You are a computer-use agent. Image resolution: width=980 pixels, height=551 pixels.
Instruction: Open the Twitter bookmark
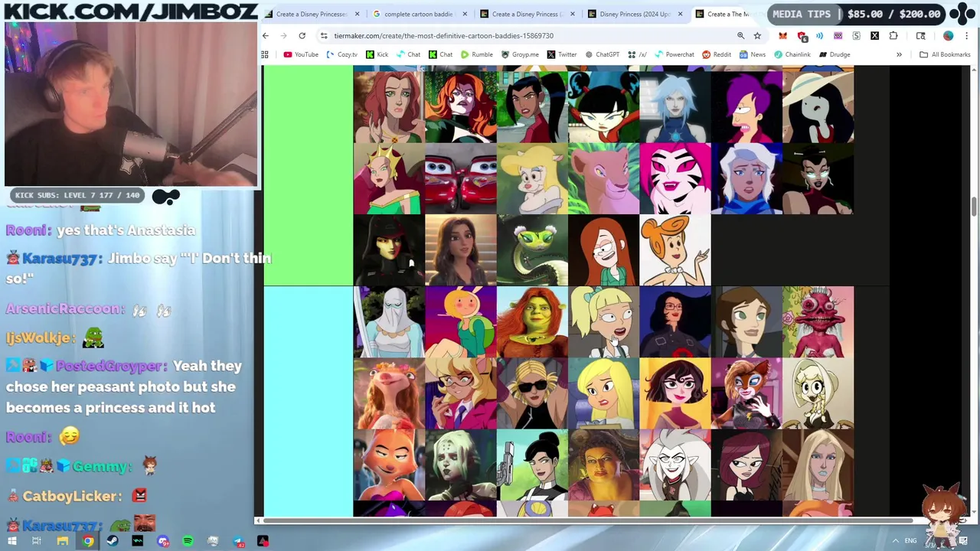[x=561, y=54]
